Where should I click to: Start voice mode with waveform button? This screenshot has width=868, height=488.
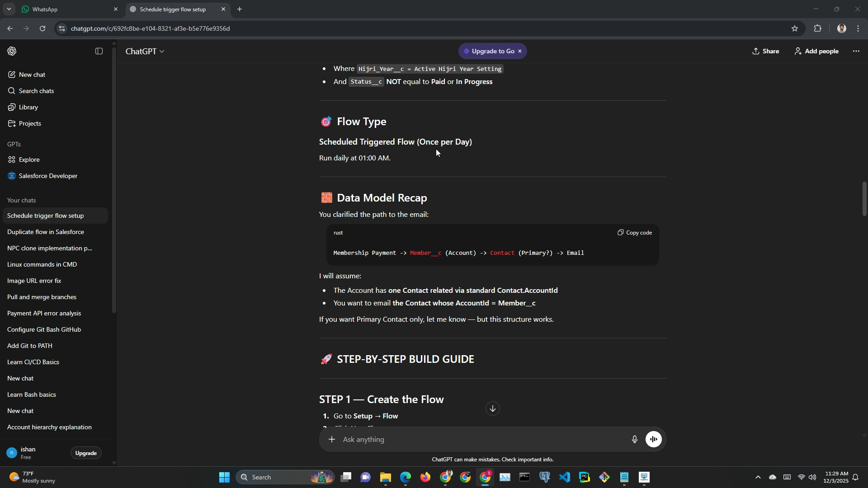654,439
